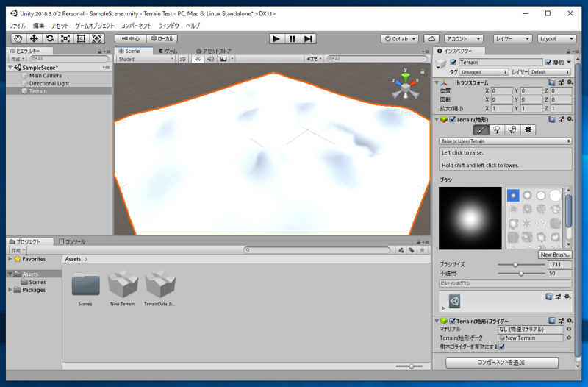Click the scene orientation gizmo cube

tap(406, 87)
